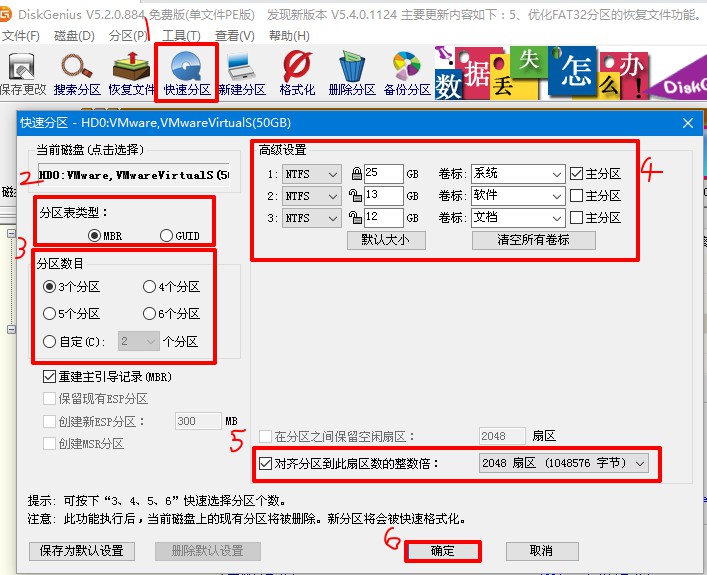
Task: Click the 新建分区 toolbar icon
Action: click(242, 74)
